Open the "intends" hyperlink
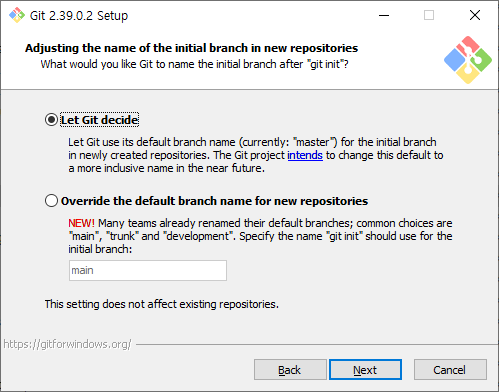This screenshot has height=392, width=499. click(x=305, y=155)
